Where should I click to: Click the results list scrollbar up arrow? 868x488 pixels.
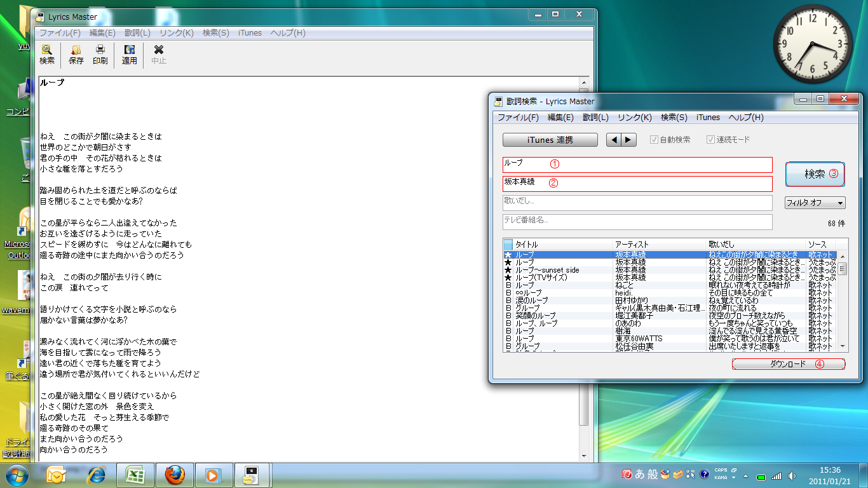(x=843, y=256)
